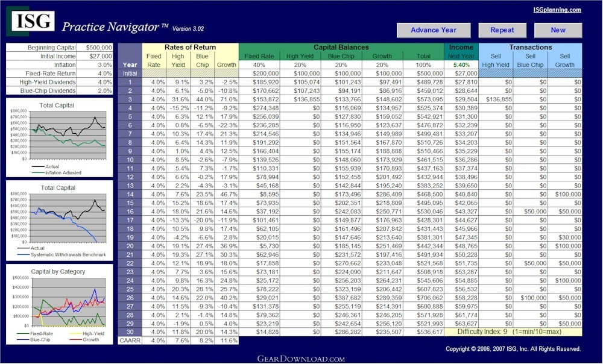Select the year 3 Growth return 71.0%
The width and height of the screenshot is (603, 364).
tap(227, 99)
